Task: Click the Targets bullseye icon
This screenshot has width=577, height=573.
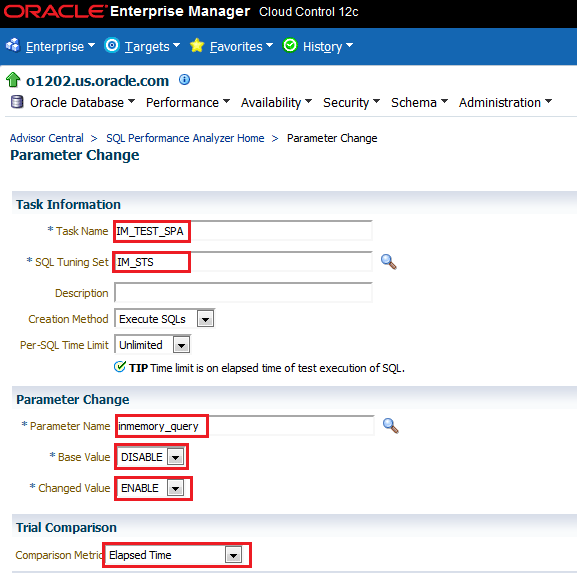Action: click(x=112, y=46)
